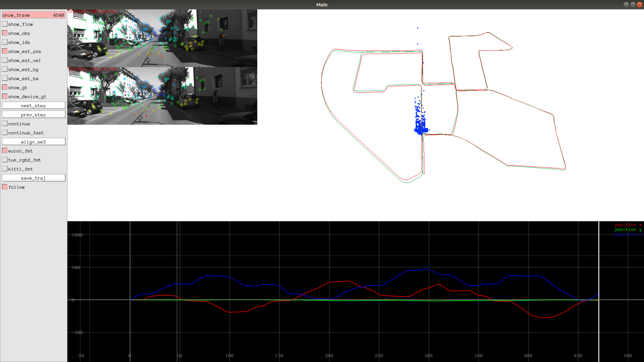644x362 pixels.
Task: Toggle the show_ids checkbox
Action: (5, 42)
